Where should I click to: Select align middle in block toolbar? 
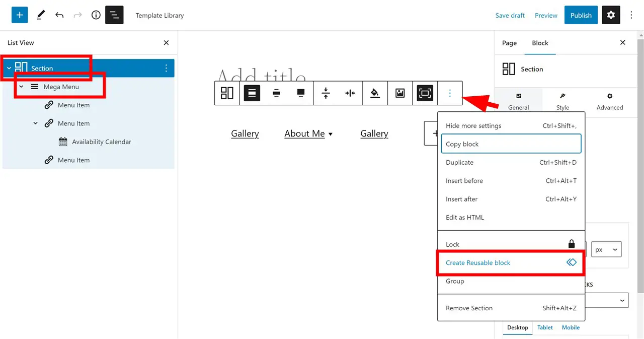coord(276,93)
